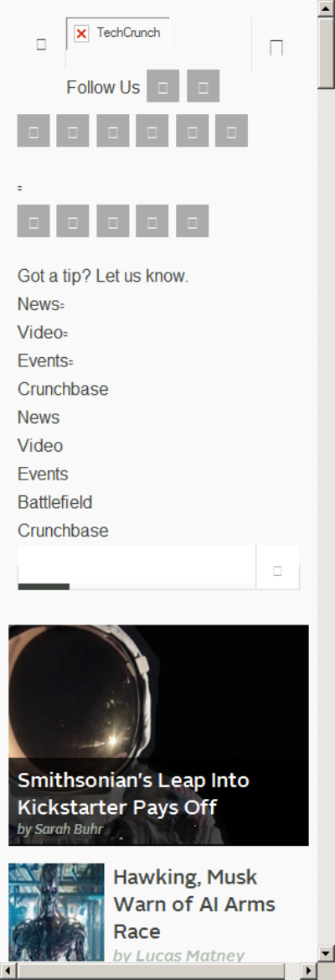Screen dimensions: 335x980
Task: Click the Terminator robot article thumbnail
Action: [x=56, y=912]
